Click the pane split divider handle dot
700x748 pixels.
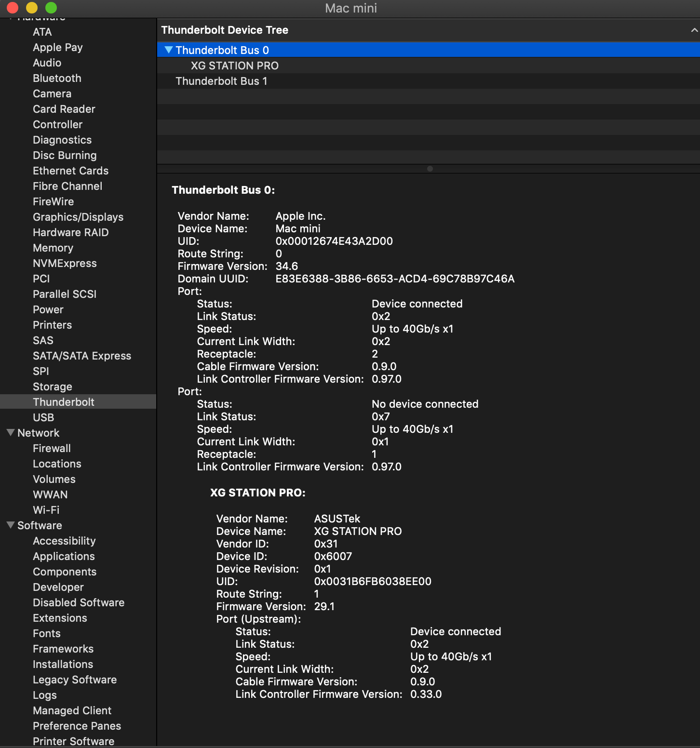[430, 169]
